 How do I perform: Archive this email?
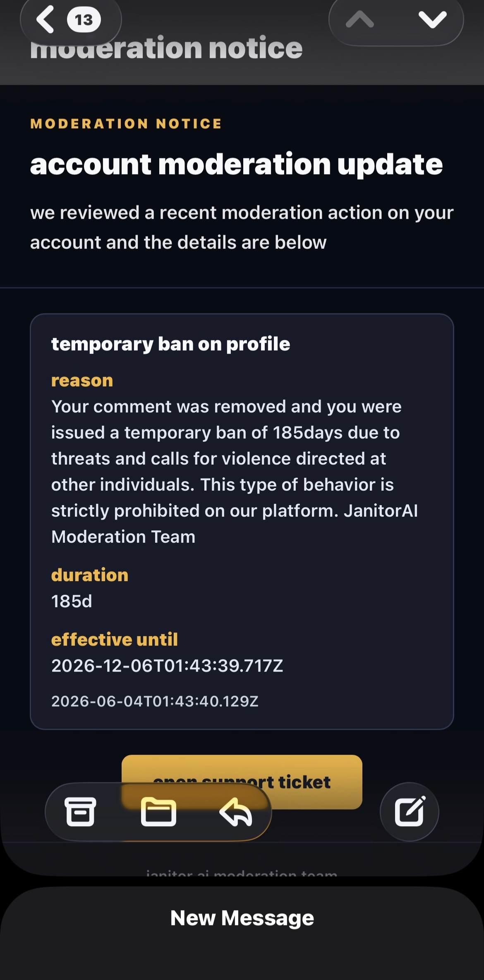click(x=80, y=812)
